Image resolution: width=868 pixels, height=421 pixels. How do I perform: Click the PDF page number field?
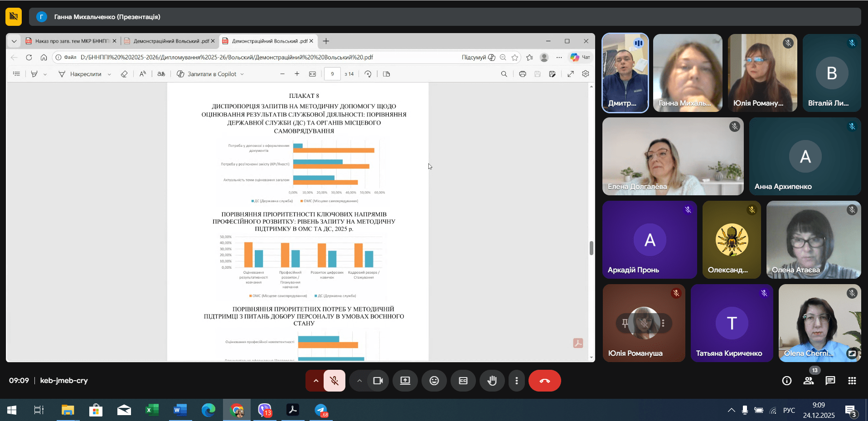point(332,74)
